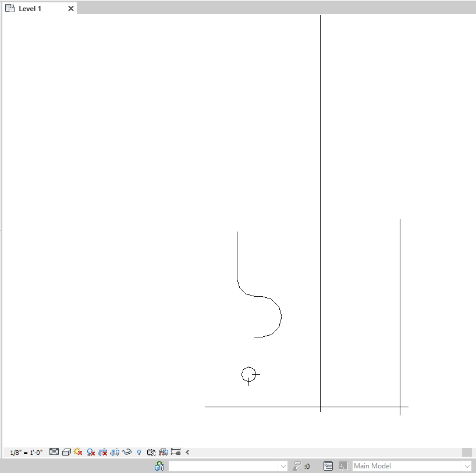Show the Crop Region boundary

pos(115,452)
